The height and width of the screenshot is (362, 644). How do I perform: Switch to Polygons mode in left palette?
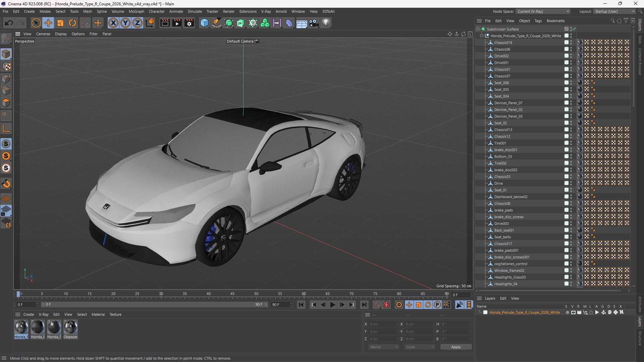[x=6, y=103]
